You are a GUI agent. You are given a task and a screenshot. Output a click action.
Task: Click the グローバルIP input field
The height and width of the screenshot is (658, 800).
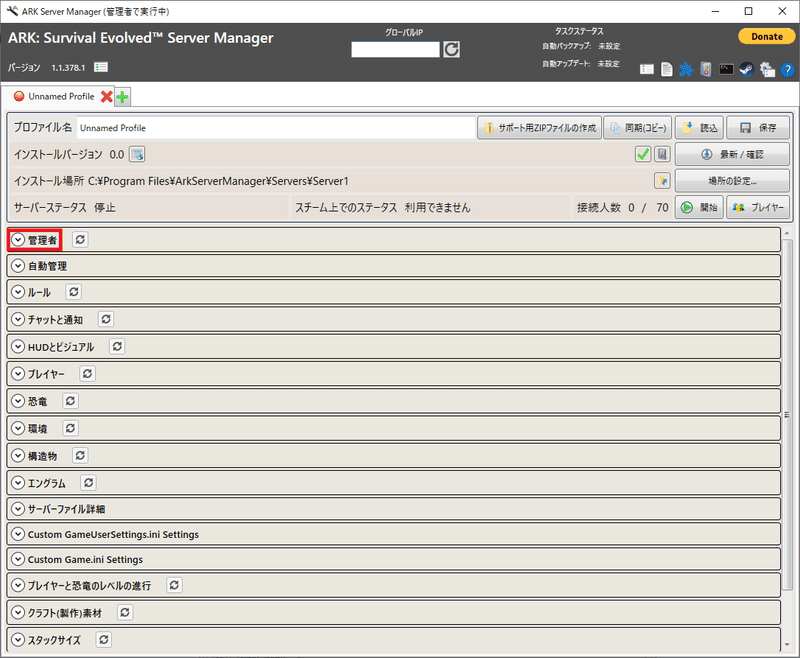pyautogui.click(x=395, y=49)
